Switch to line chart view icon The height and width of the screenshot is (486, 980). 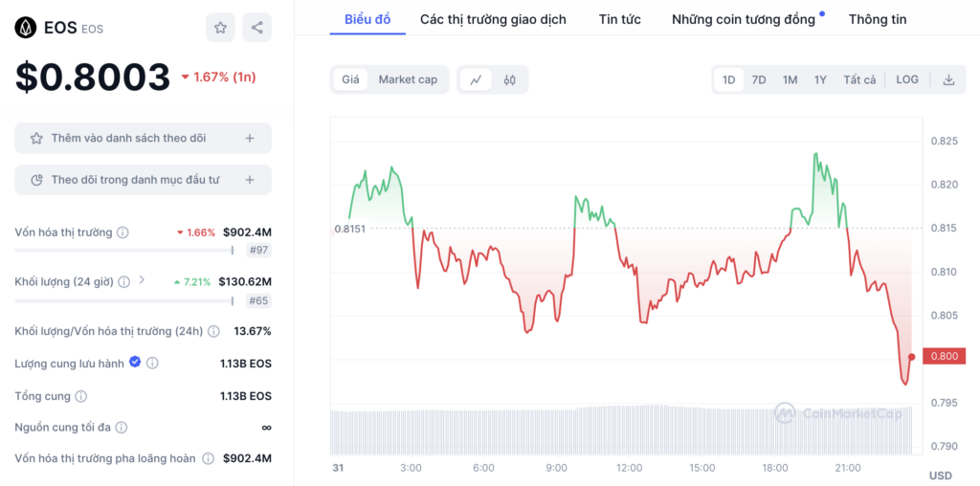tap(477, 80)
